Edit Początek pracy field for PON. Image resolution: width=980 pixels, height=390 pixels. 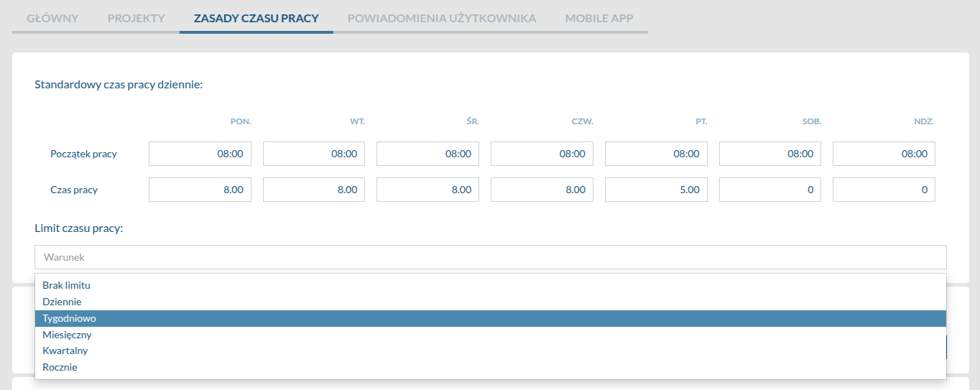click(200, 154)
